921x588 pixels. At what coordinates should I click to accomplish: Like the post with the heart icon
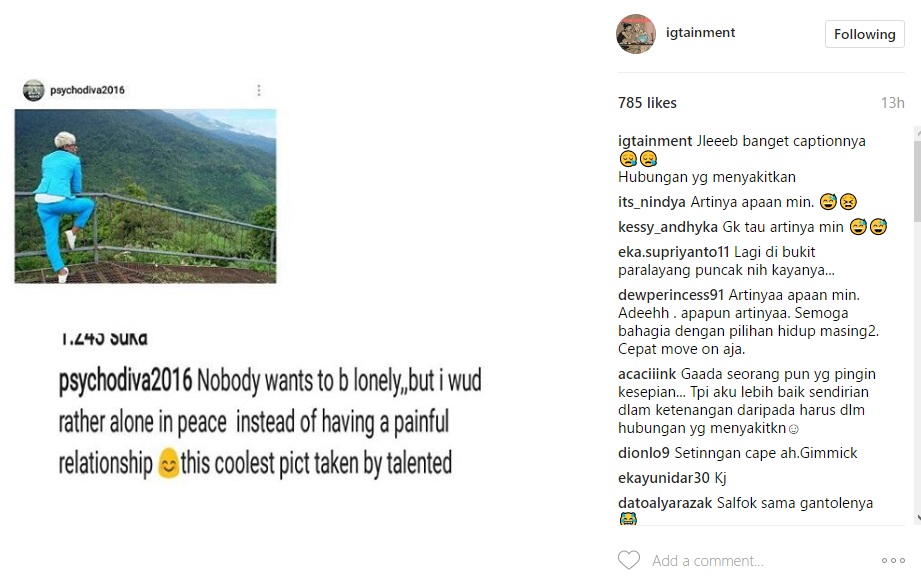click(629, 560)
